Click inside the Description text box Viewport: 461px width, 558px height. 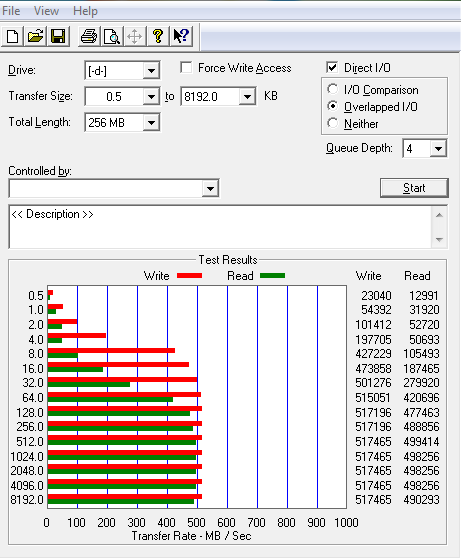[220, 227]
